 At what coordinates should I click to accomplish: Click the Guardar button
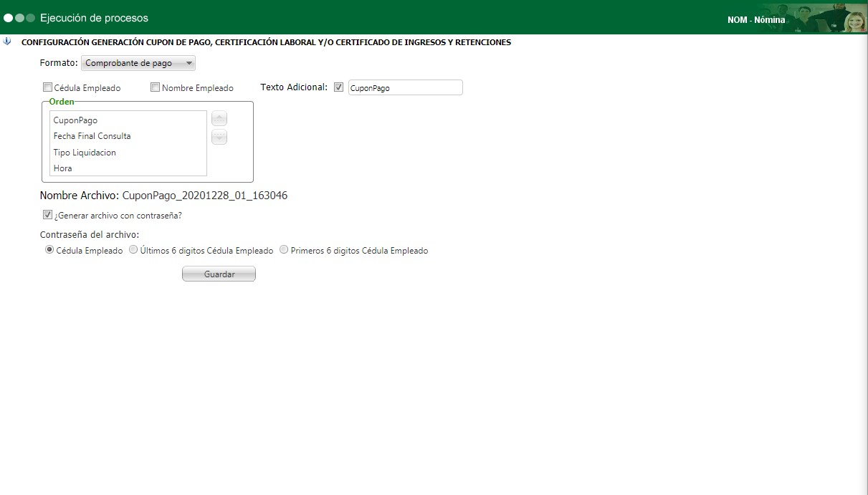click(219, 274)
